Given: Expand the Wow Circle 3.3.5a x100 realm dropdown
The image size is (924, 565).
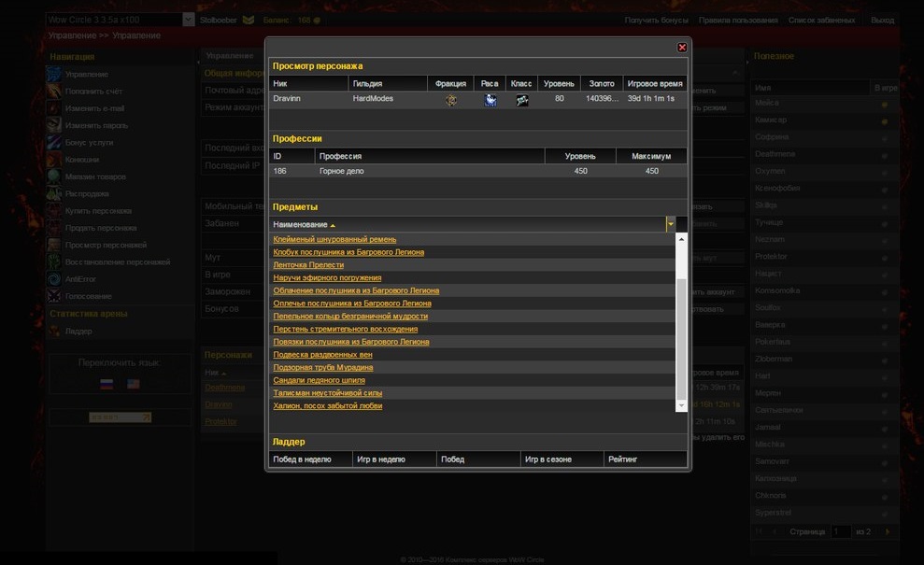Looking at the screenshot, I should click(189, 20).
